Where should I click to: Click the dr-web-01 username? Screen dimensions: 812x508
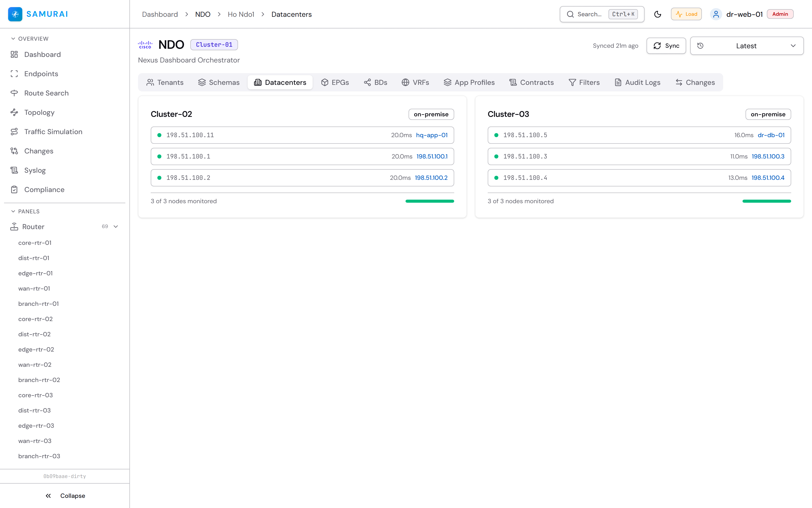745,14
